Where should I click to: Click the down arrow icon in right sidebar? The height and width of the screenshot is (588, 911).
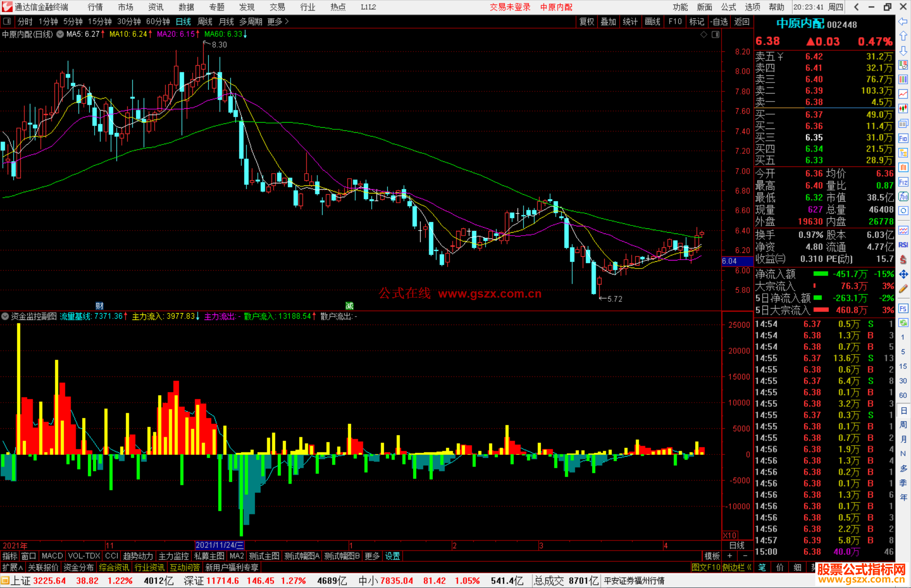tap(903, 51)
